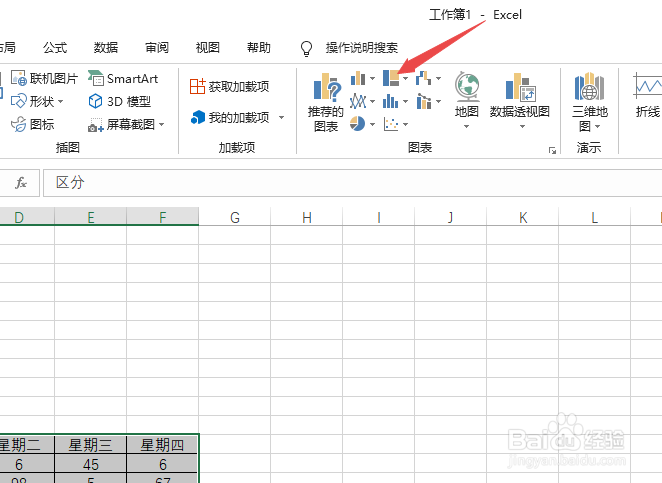Switch to the Data (数据) tab
This screenshot has width=662, height=483.
[x=106, y=48]
